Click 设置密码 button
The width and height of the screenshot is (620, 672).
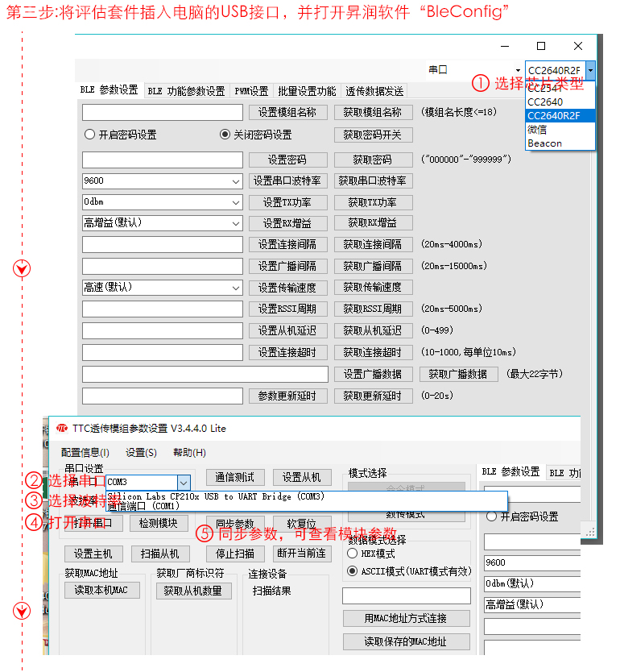pyautogui.click(x=287, y=160)
